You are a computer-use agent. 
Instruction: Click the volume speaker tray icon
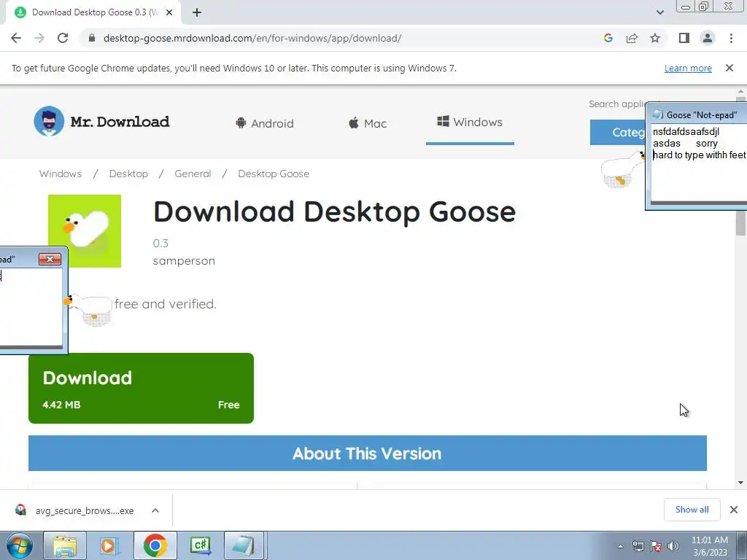pos(673,546)
